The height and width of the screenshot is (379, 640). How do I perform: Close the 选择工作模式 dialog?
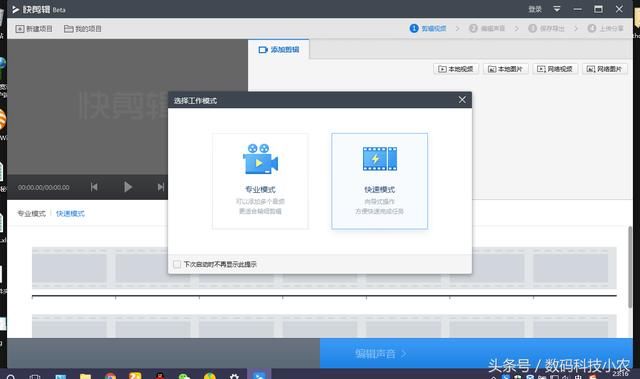(x=462, y=100)
